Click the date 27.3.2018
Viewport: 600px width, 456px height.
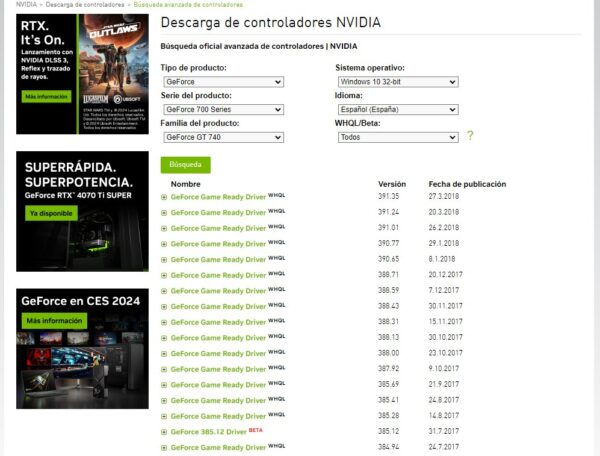(x=443, y=197)
